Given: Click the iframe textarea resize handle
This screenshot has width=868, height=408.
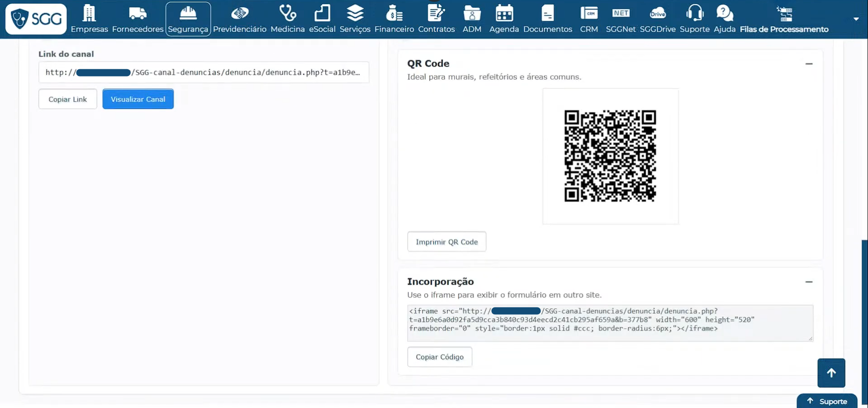Looking at the screenshot, I should 811,339.
